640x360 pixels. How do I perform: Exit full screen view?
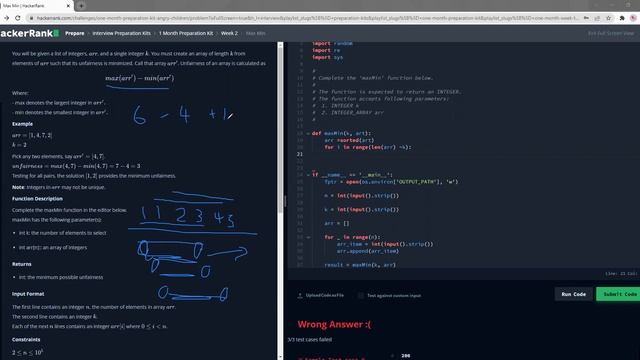(x=611, y=33)
